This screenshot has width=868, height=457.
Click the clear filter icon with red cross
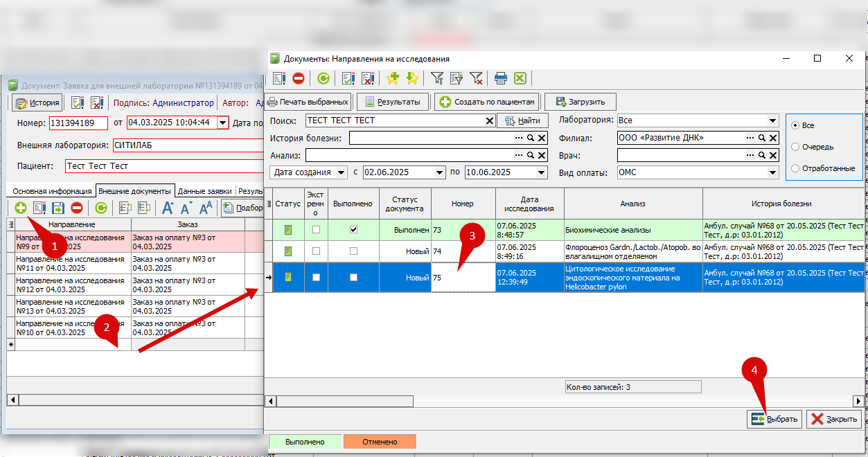(476, 78)
